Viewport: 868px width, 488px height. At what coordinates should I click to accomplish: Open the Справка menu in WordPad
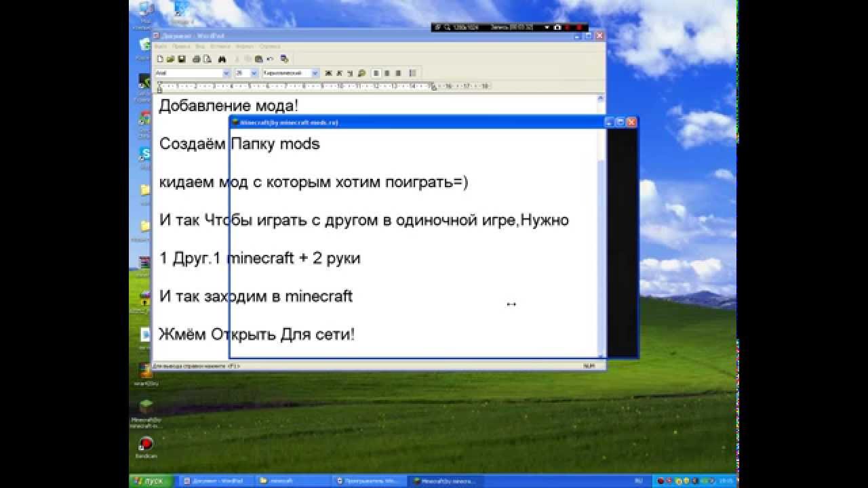(x=271, y=46)
